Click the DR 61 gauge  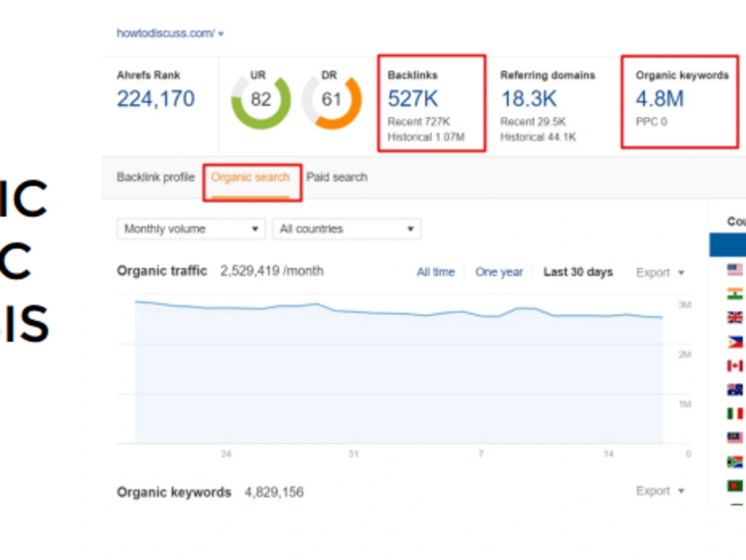pos(332,101)
